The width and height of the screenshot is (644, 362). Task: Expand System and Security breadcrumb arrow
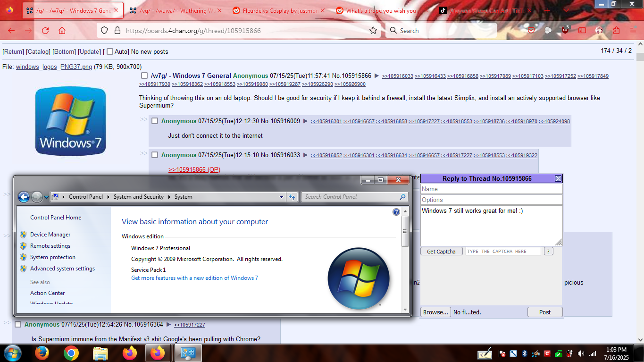click(170, 197)
